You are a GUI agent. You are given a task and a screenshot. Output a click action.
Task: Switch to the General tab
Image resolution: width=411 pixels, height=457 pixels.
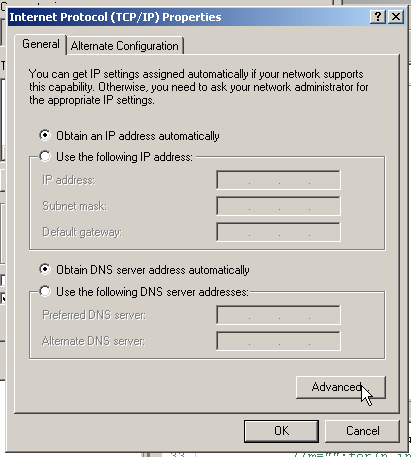[41, 44]
